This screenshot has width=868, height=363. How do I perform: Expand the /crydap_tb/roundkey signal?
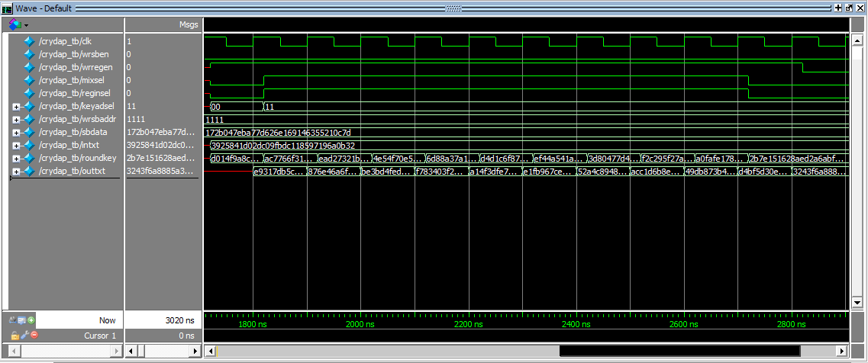(x=16, y=159)
